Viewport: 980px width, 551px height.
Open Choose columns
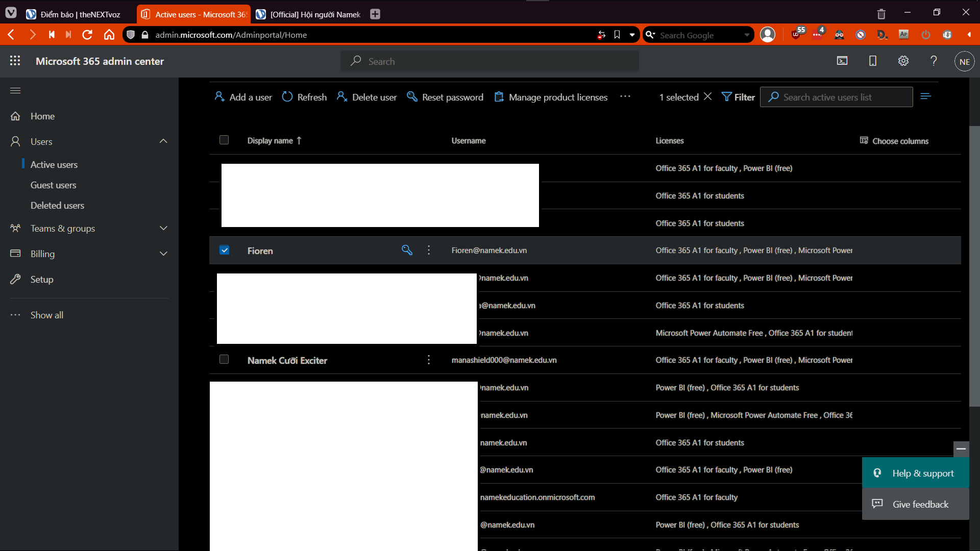pos(894,141)
